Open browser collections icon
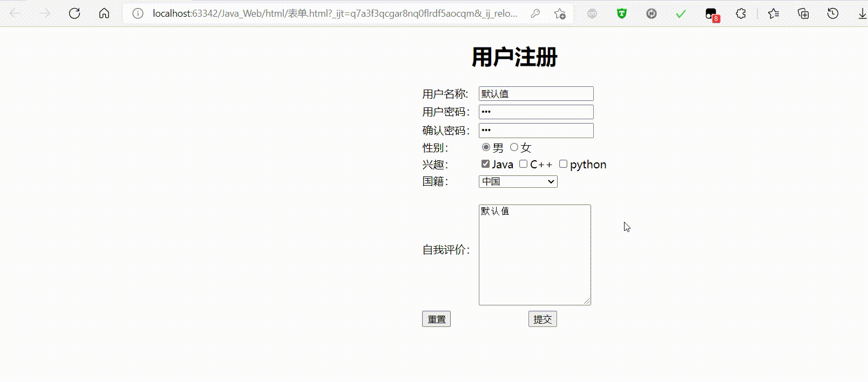868x382 pixels. tap(803, 13)
